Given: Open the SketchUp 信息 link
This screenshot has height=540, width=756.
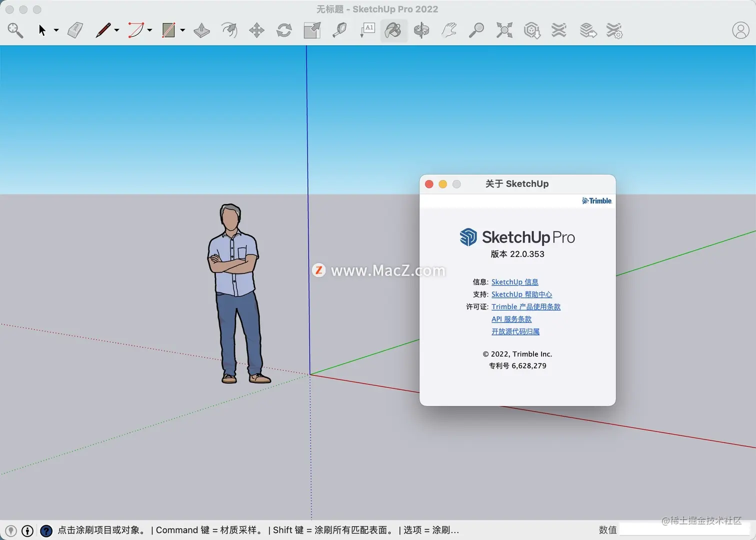Looking at the screenshot, I should [x=514, y=282].
